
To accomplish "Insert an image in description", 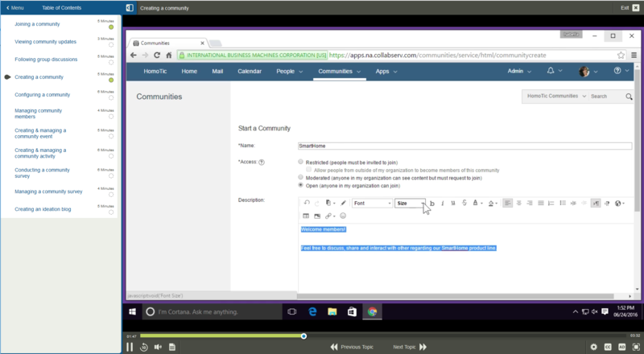I will (317, 216).
